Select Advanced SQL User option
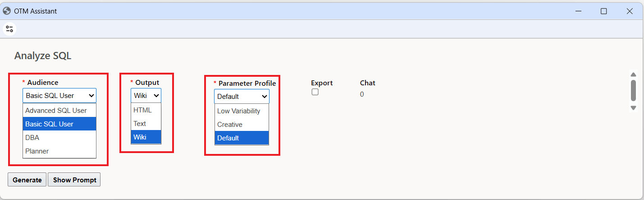 pyautogui.click(x=59, y=110)
